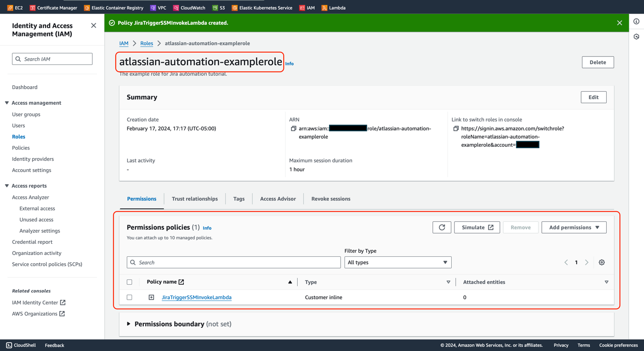Open Dashboard in IAM sidebar

click(x=25, y=87)
